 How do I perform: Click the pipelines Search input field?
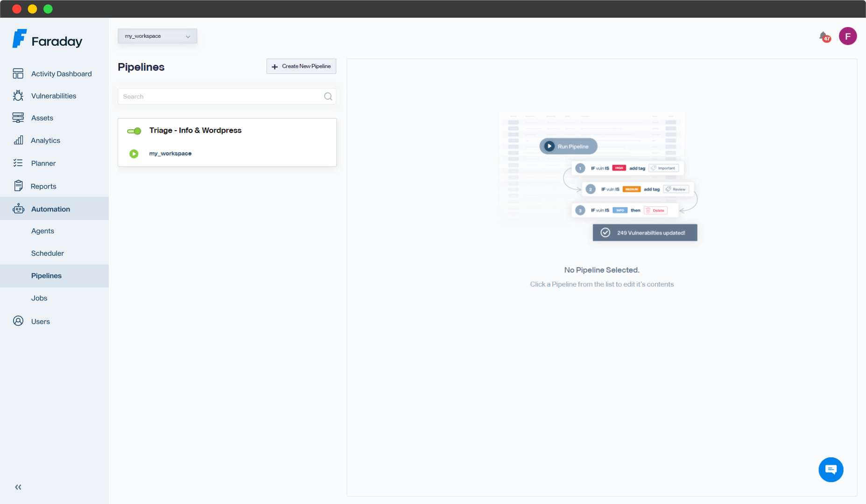coord(219,97)
